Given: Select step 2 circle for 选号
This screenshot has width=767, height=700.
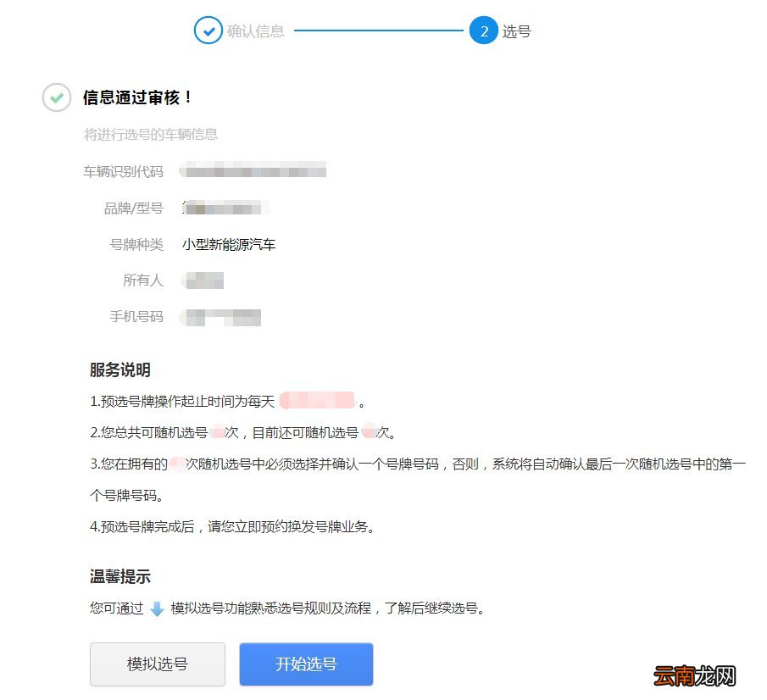Looking at the screenshot, I should pos(484,31).
